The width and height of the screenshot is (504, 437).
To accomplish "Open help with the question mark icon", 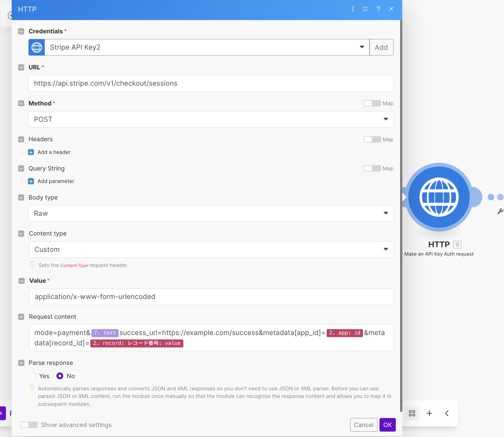I will [378, 9].
